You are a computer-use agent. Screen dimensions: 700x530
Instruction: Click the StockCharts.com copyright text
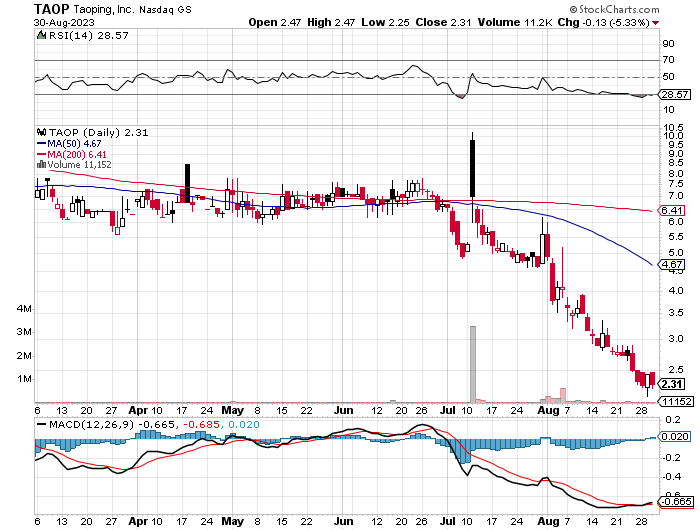point(614,9)
